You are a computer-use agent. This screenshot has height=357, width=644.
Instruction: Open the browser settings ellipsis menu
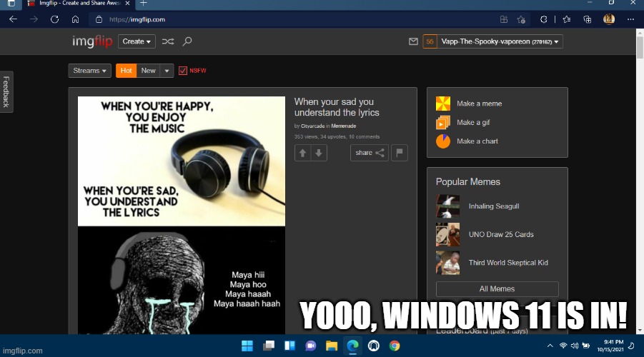(630, 19)
